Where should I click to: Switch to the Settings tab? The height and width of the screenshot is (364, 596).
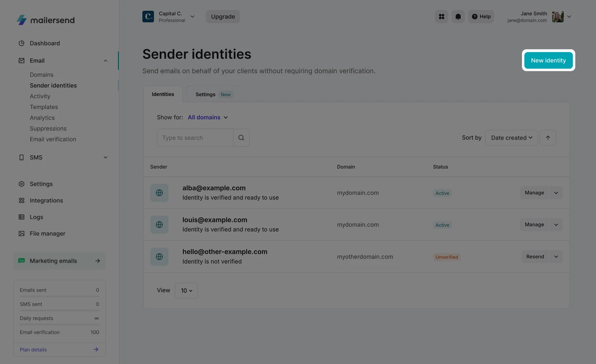point(214,94)
